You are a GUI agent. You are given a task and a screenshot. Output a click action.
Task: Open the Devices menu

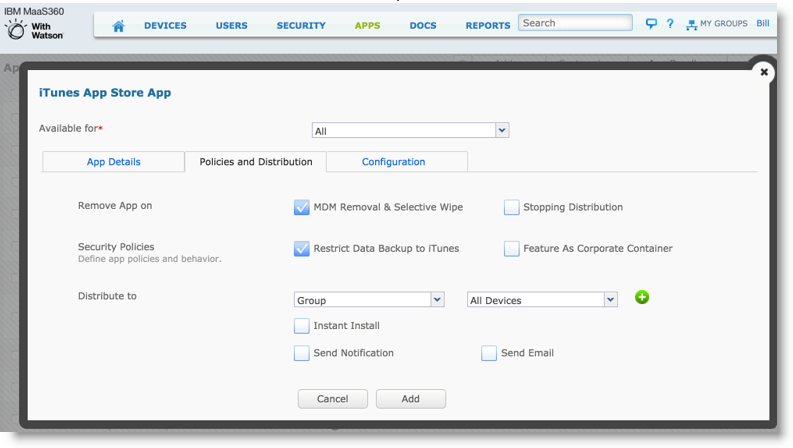click(x=165, y=25)
